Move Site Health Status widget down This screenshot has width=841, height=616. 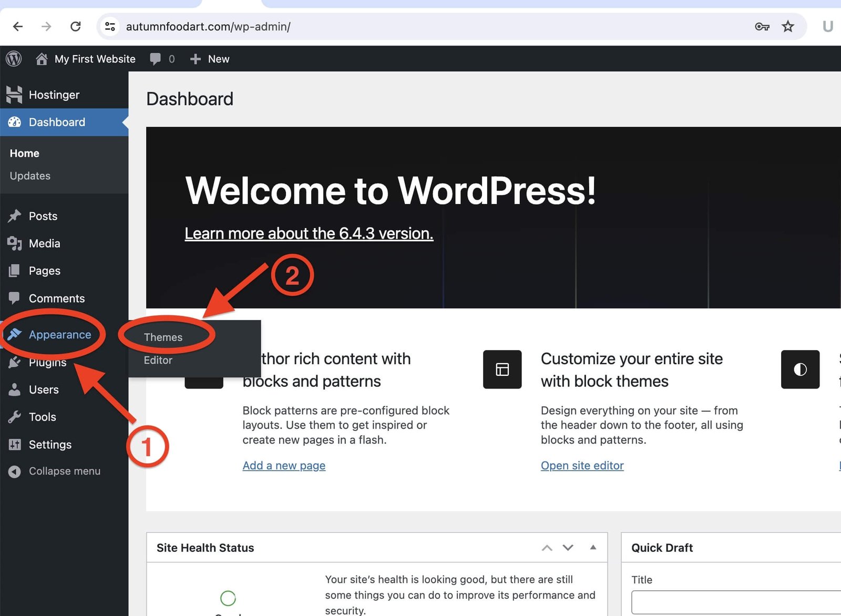click(568, 548)
